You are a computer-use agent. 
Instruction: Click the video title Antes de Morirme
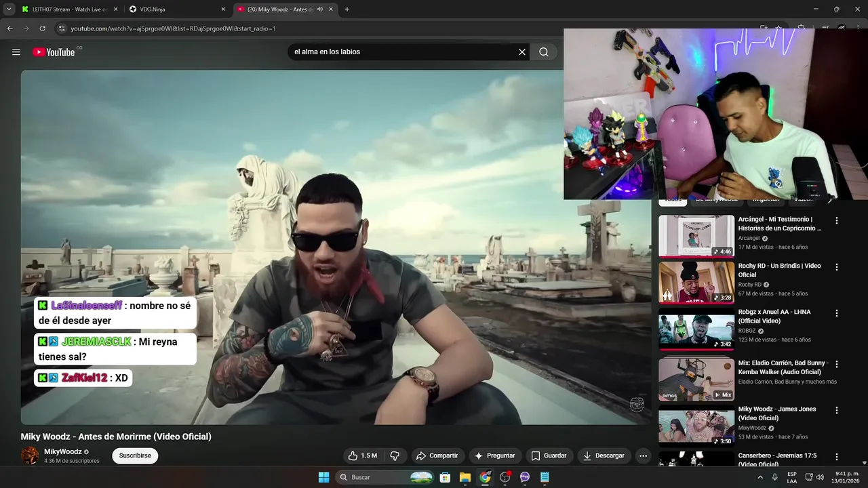[116, 436]
